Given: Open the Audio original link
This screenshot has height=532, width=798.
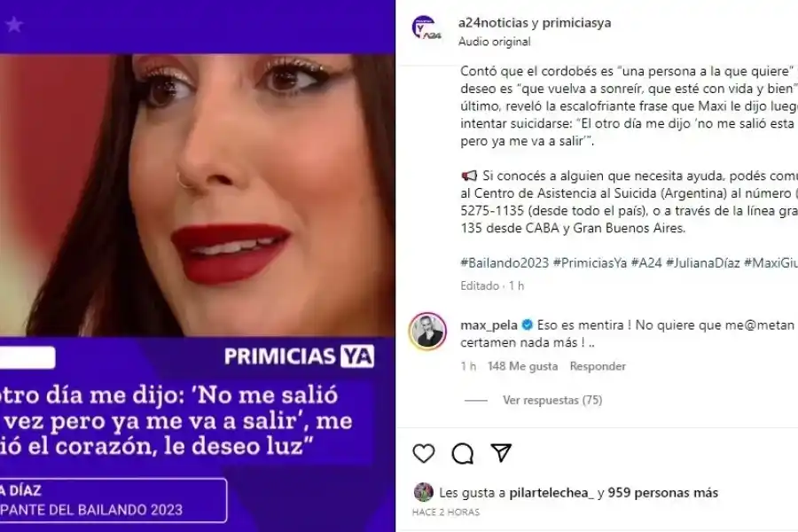Looking at the screenshot, I should pos(494,42).
